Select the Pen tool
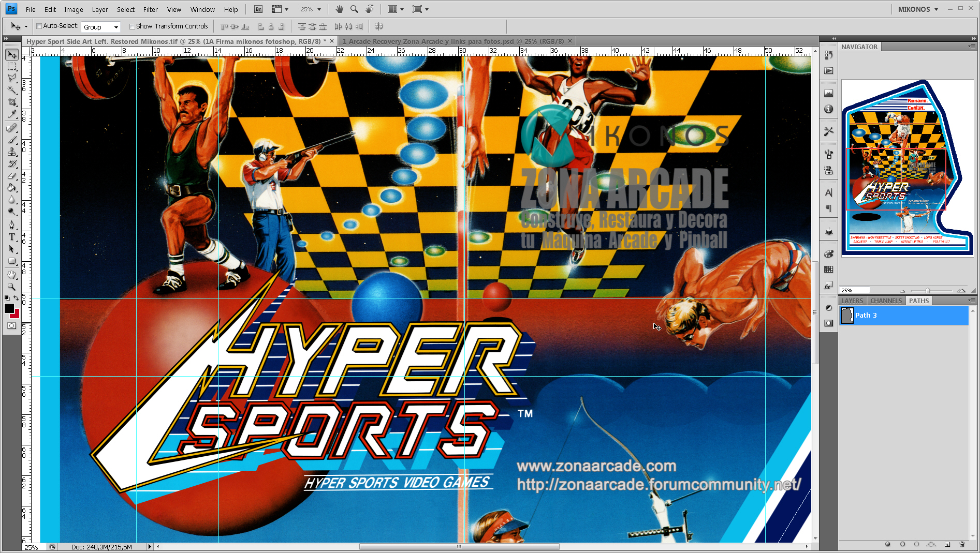Image resolution: width=980 pixels, height=553 pixels. pyautogui.click(x=11, y=225)
